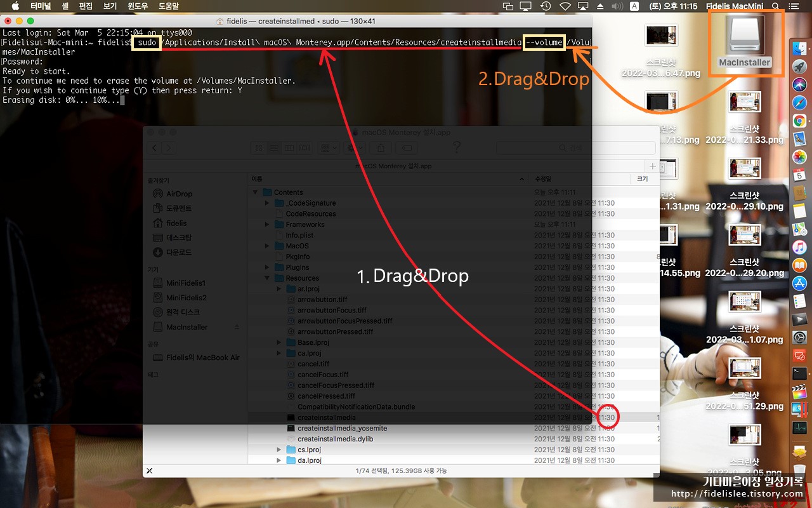This screenshot has height=508, width=812.
Task: Expand the Base.lproj folder
Action: pos(278,342)
